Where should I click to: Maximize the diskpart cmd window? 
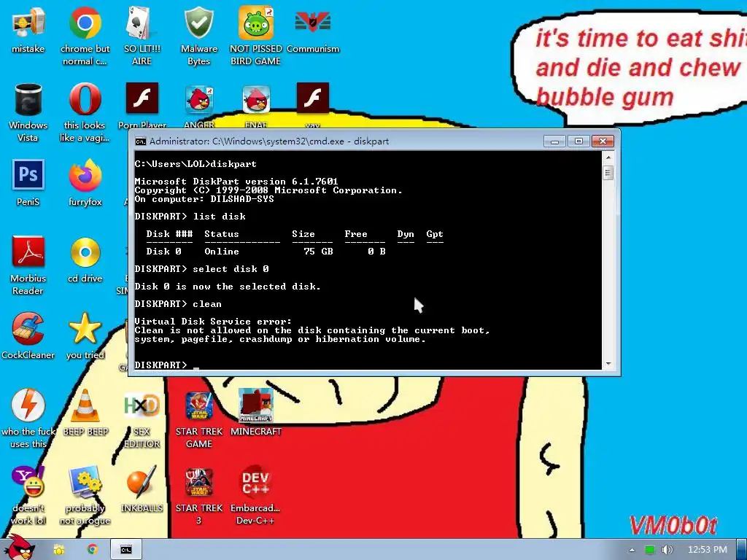coord(578,141)
